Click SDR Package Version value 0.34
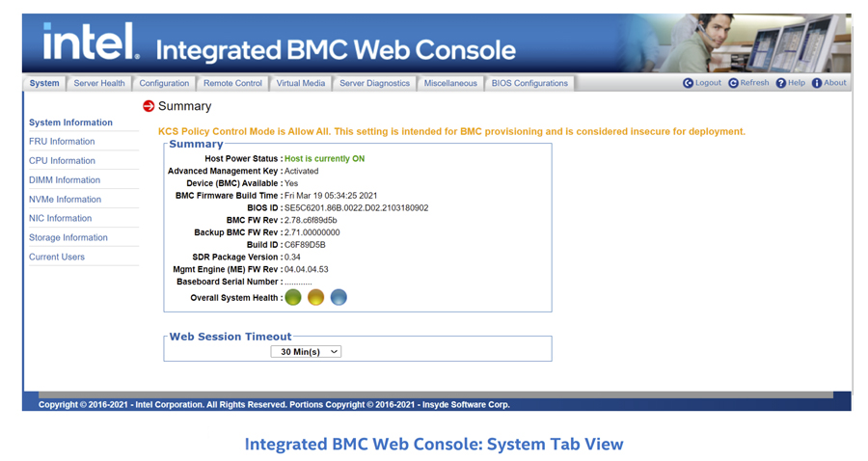Image resolution: width=868 pixels, height=461 pixels. coord(292,257)
